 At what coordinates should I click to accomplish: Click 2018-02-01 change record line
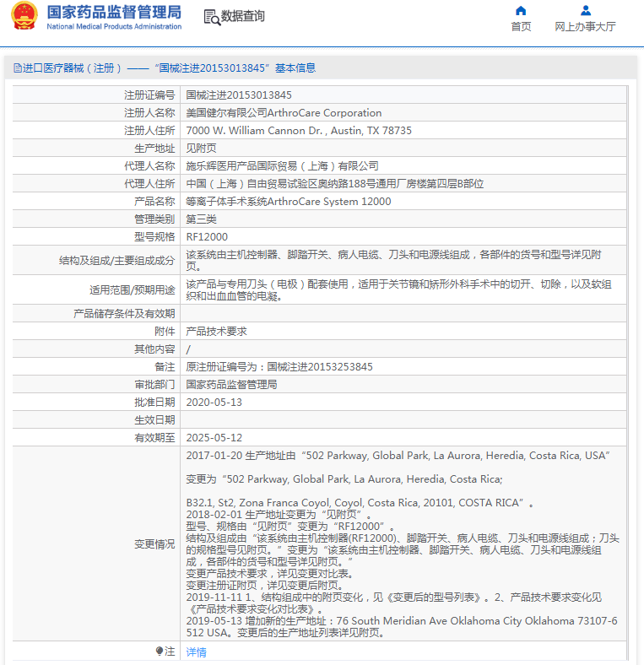click(x=279, y=515)
